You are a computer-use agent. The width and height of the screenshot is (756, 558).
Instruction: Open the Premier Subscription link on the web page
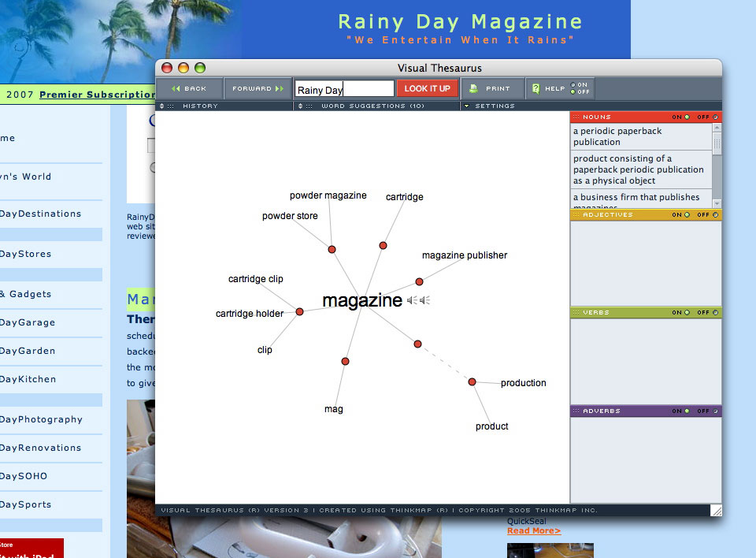(x=97, y=95)
